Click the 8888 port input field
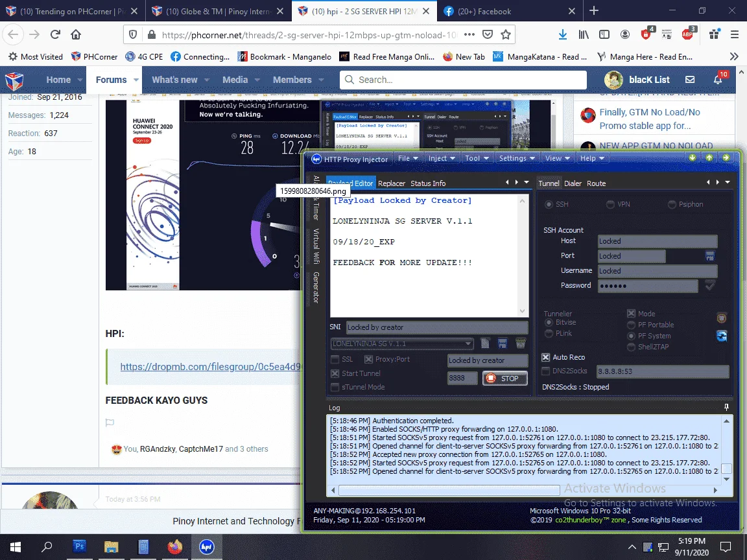Viewport: 747px width, 560px height. click(x=462, y=378)
